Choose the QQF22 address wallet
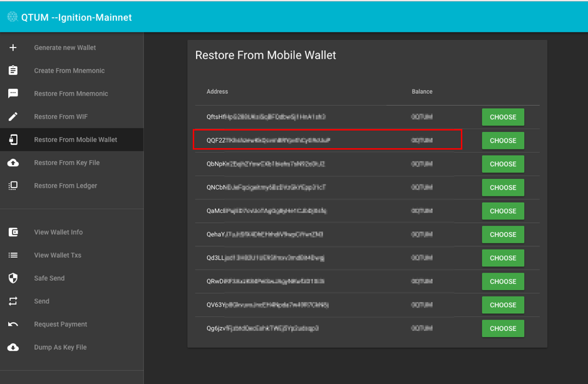 (x=503, y=141)
